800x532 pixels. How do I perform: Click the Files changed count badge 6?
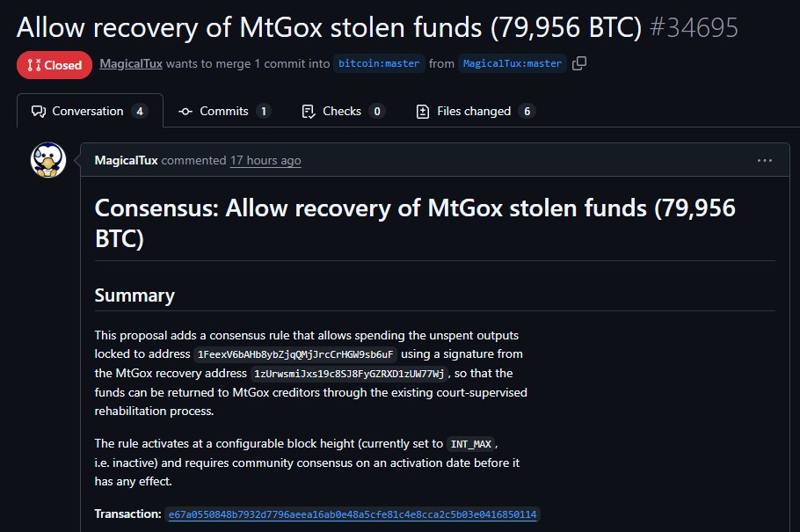tap(527, 111)
